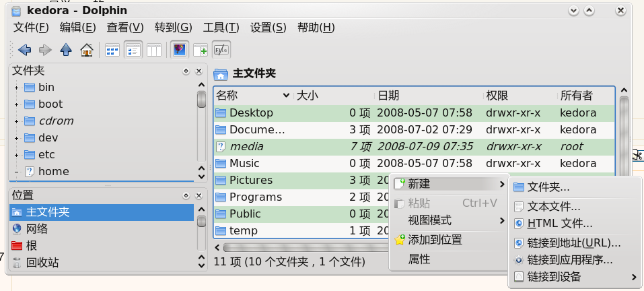The image size is (644, 291).
Task: Open home folder via house icon
Action: point(87,50)
